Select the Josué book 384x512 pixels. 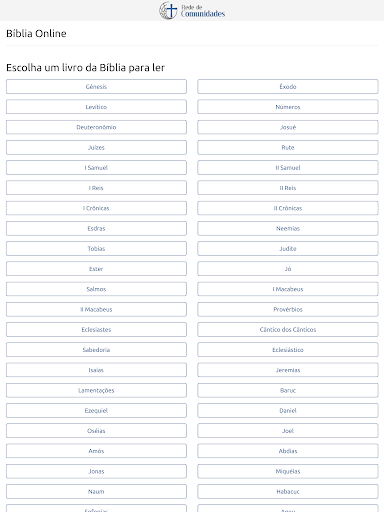coord(288,127)
